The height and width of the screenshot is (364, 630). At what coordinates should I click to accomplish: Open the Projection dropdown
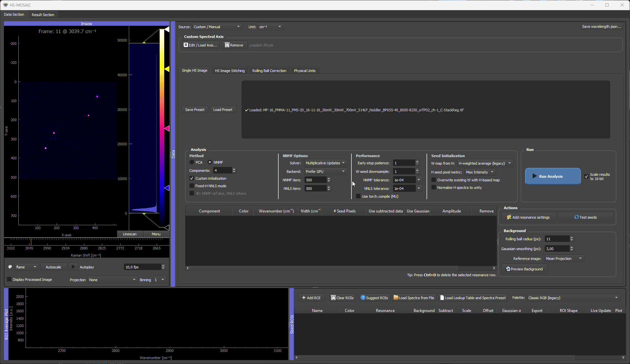[x=112, y=280]
